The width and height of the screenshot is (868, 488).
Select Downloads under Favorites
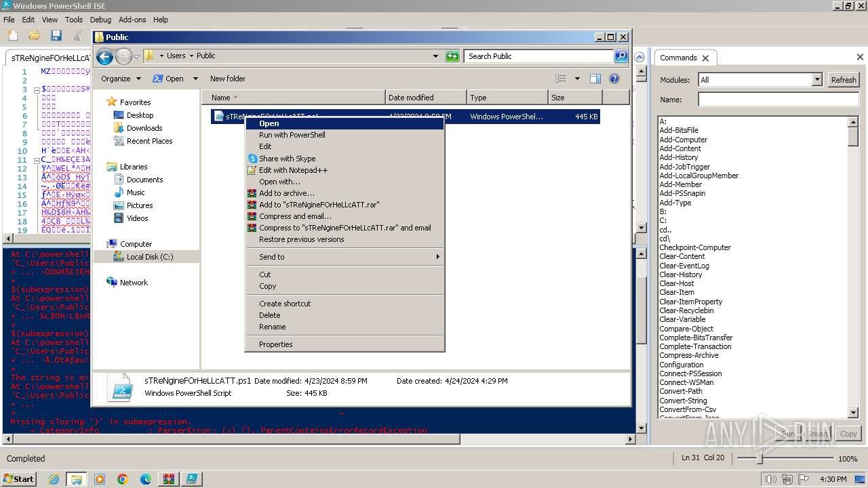click(x=144, y=128)
